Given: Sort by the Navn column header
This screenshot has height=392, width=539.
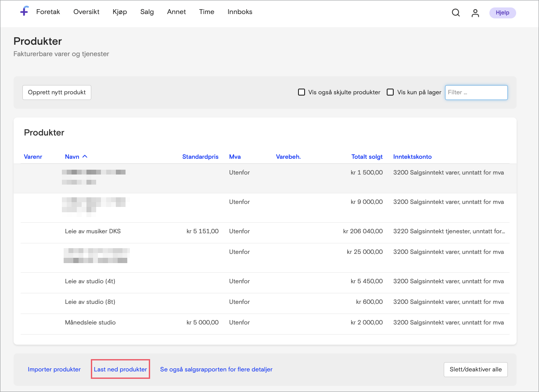Looking at the screenshot, I should click(x=72, y=157).
